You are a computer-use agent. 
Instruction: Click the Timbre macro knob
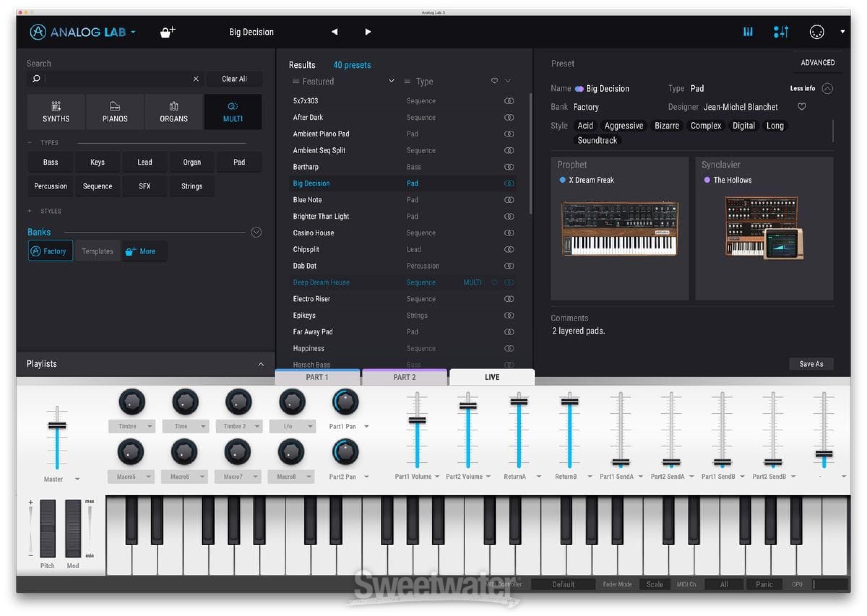click(x=132, y=402)
